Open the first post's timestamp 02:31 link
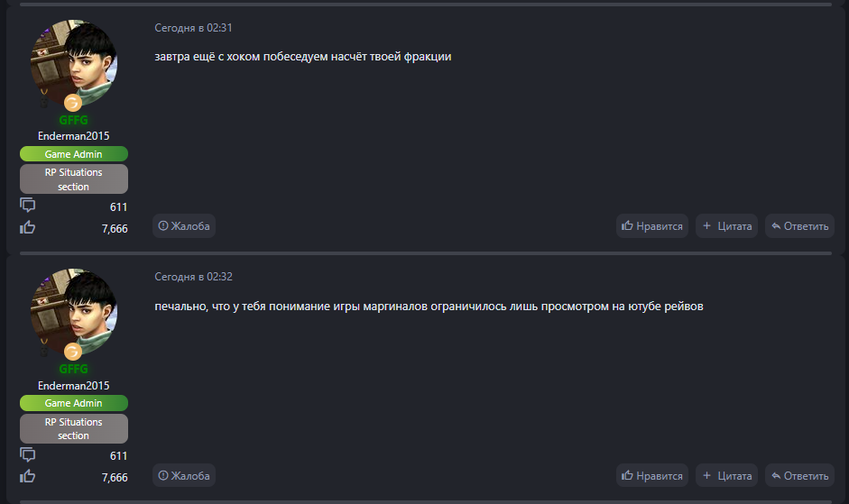This screenshot has height=504, width=849. 193,28
